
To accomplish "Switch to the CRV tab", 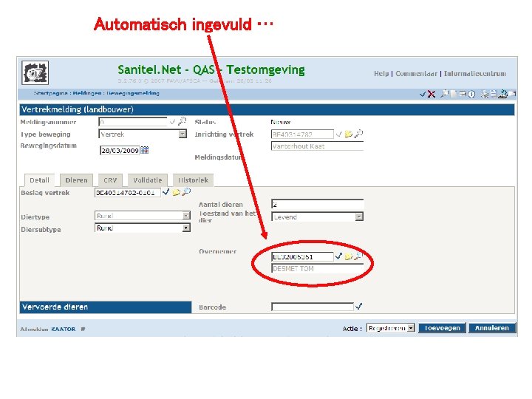I will click(110, 180).
